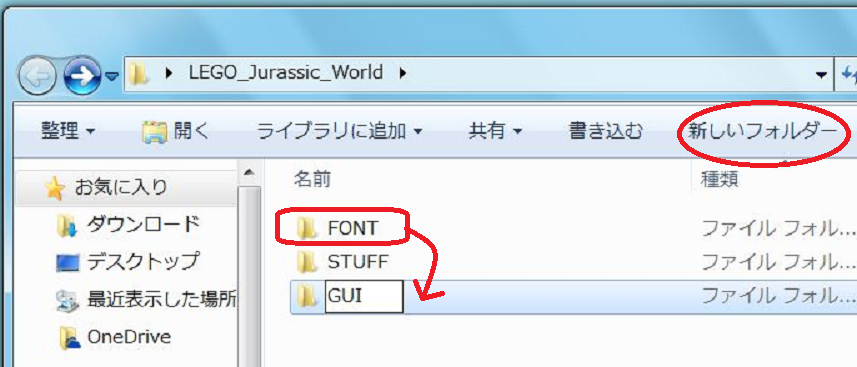This screenshot has width=857, height=367.
Task: Go back with the left arrow button
Action: pos(37,77)
